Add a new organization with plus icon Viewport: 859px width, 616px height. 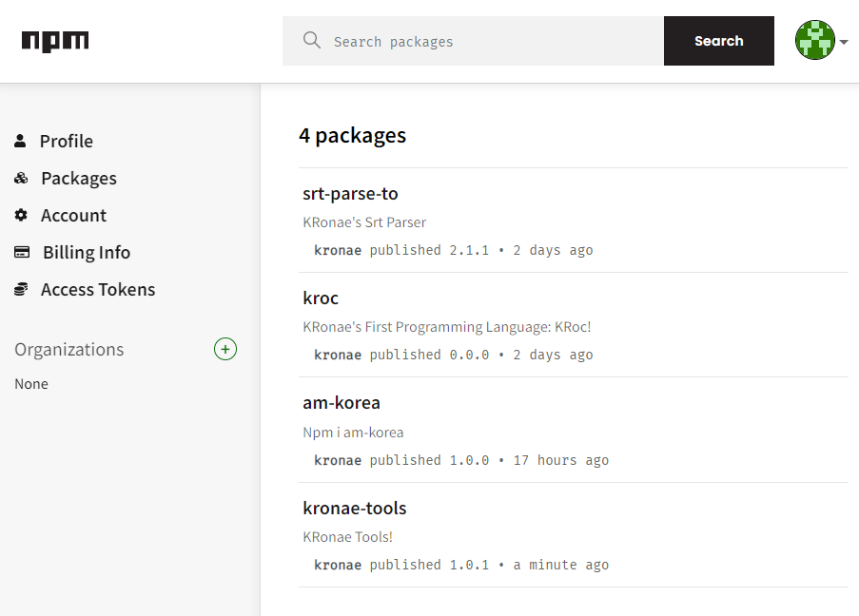click(225, 349)
